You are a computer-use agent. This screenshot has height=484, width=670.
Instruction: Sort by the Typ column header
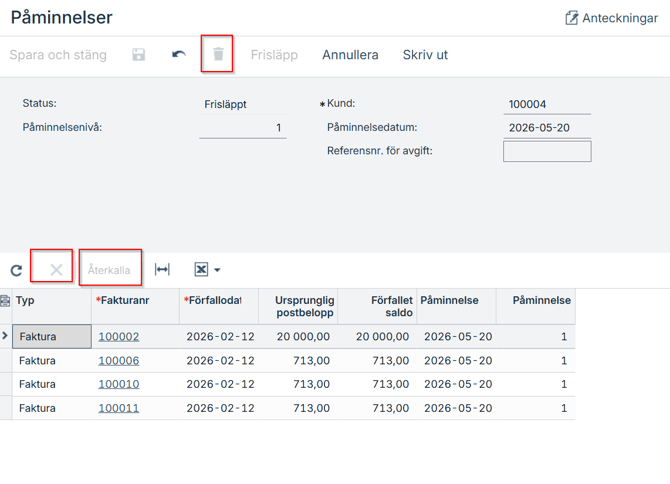point(52,306)
